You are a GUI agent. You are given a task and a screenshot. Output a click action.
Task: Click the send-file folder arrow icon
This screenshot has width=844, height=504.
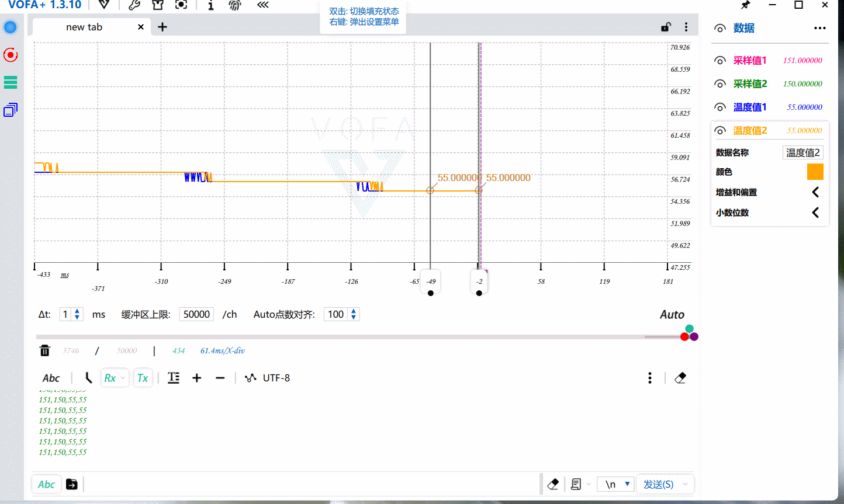point(71,484)
